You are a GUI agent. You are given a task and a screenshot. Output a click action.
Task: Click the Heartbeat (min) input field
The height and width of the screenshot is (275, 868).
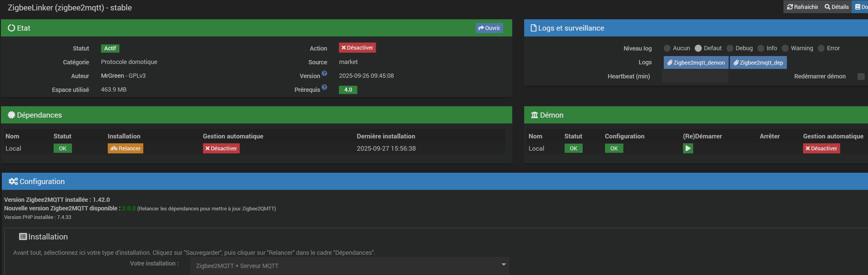tap(695, 77)
